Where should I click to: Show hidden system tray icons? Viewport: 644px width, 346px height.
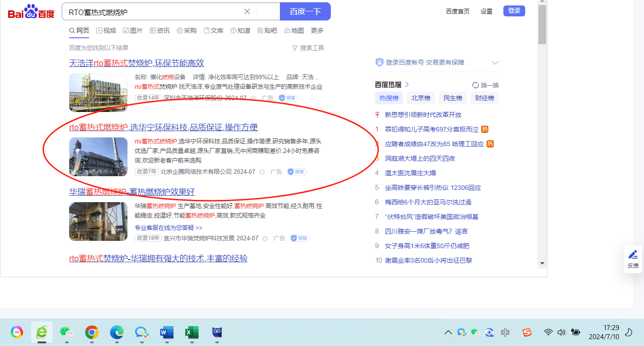(x=448, y=332)
